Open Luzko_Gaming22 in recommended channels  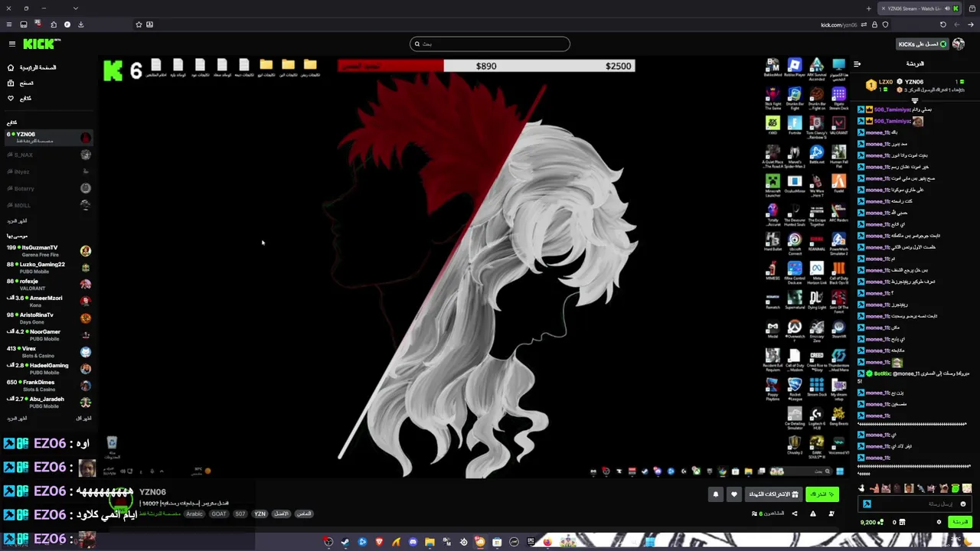pyautogui.click(x=47, y=268)
